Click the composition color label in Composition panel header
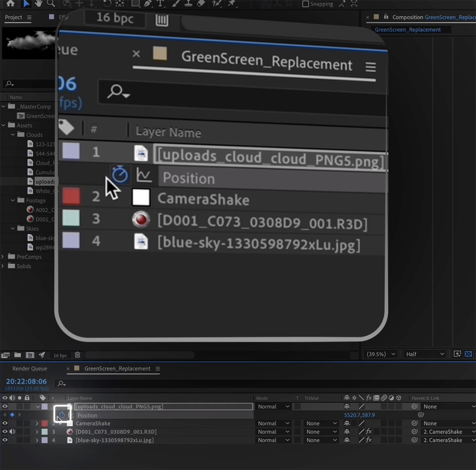Viewport: 476px width, 470px height. coord(376,17)
